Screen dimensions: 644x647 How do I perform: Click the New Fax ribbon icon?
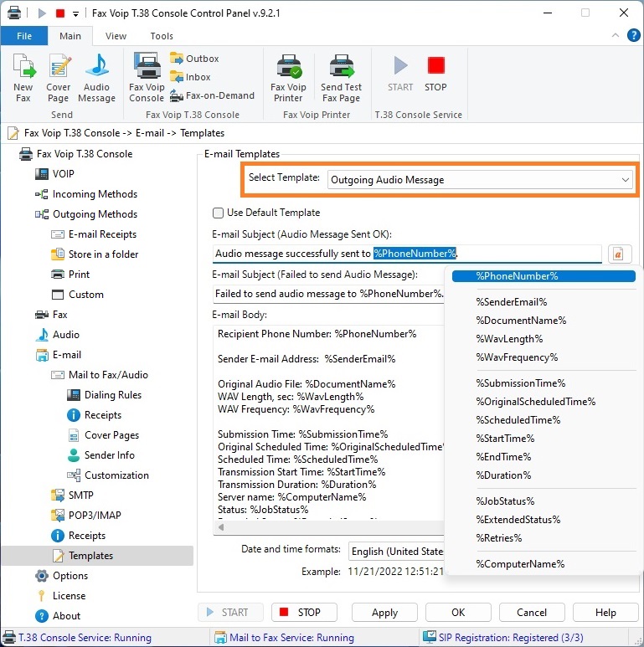click(23, 78)
